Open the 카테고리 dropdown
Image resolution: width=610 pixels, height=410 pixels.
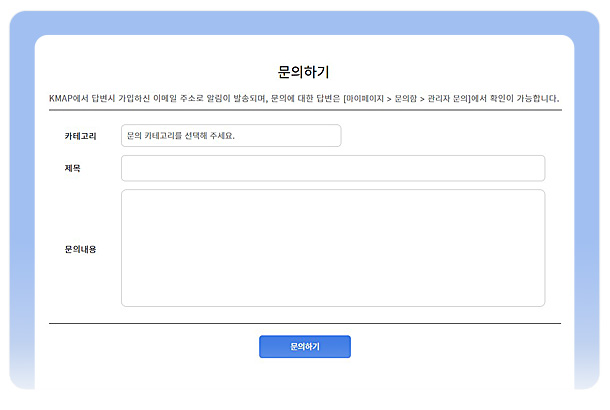(x=231, y=136)
